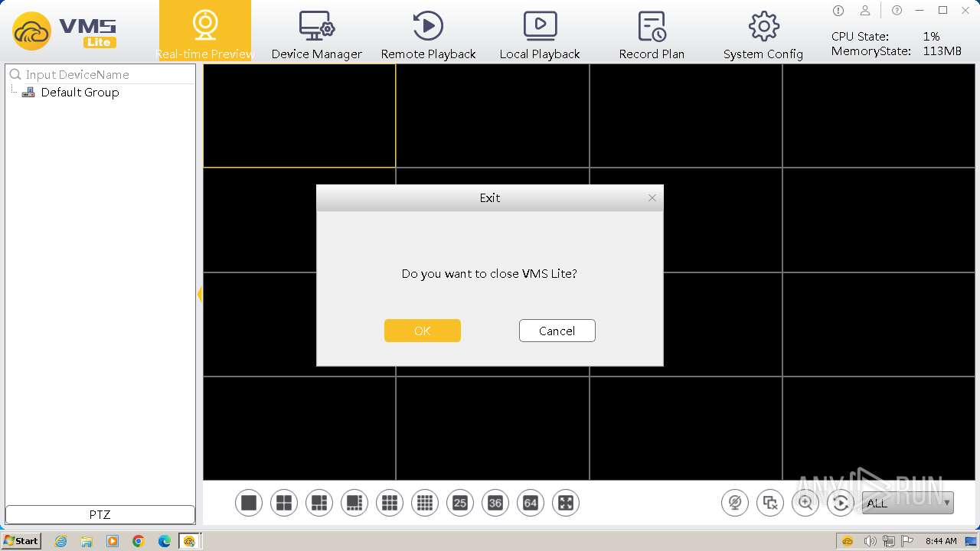Expand the PTZ panel
980x551 pixels.
coord(100,514)
